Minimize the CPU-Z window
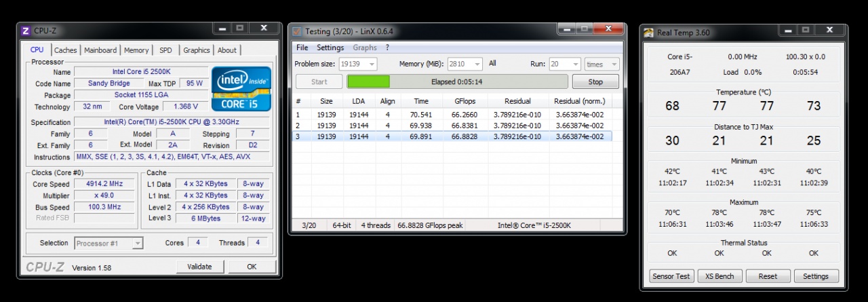Image resolution: width=868 pixels, height=302 pixels. [x=222, y=29]
